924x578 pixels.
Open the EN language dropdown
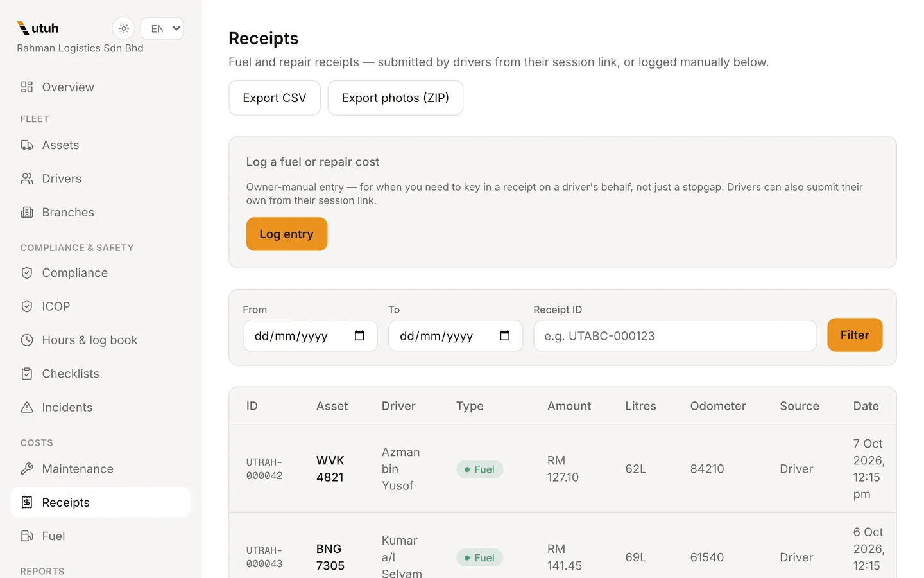[162, 28]
